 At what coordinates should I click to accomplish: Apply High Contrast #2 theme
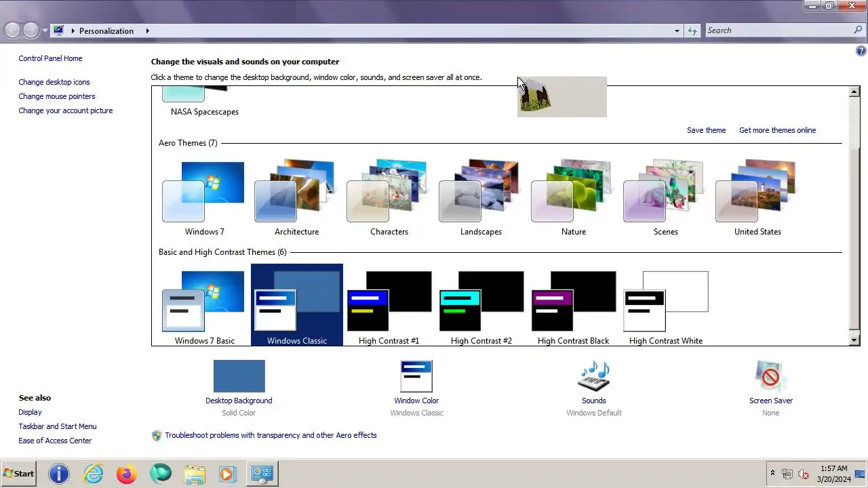coord(481,306)
